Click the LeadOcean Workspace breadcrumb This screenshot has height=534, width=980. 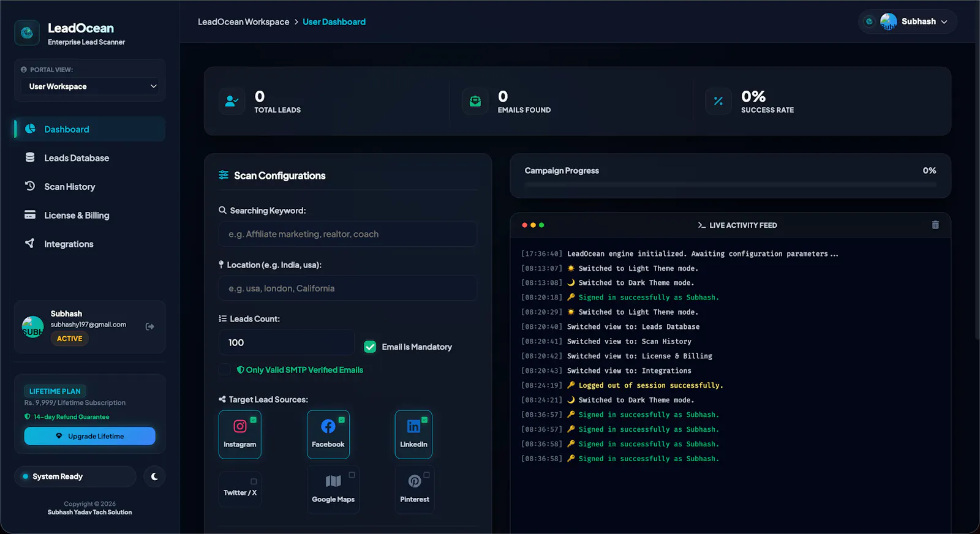coord(244,22)
